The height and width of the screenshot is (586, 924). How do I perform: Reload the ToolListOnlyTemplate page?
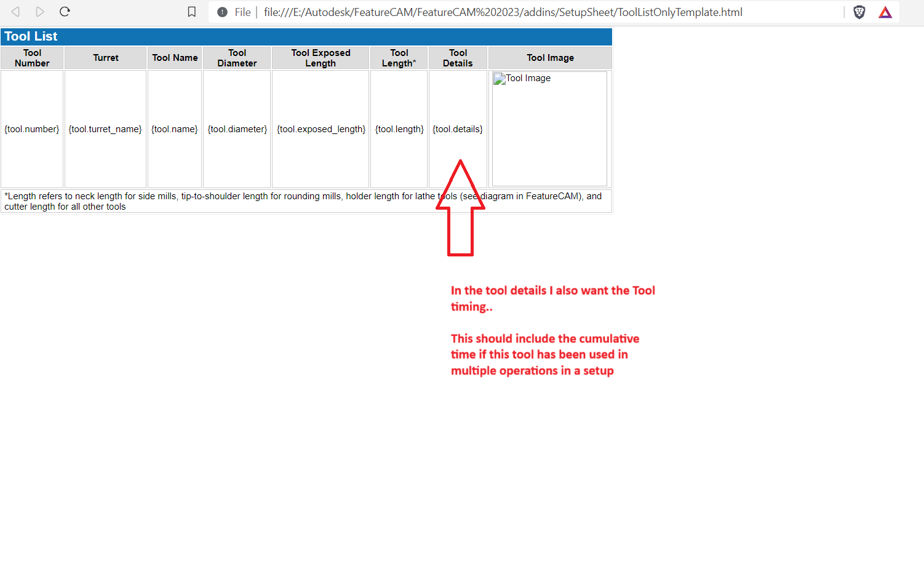pos(65,11)
